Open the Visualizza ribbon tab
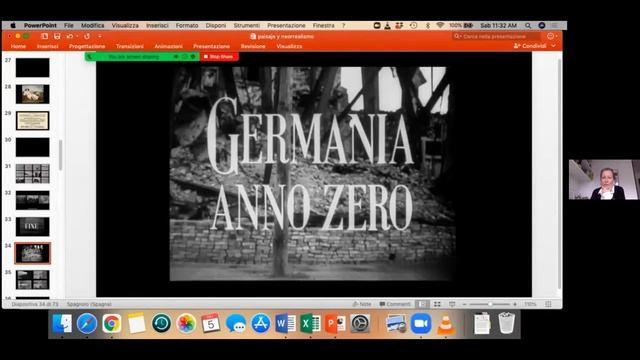The height and width of the screenshot is (360, 640). [x=289, y=46]
